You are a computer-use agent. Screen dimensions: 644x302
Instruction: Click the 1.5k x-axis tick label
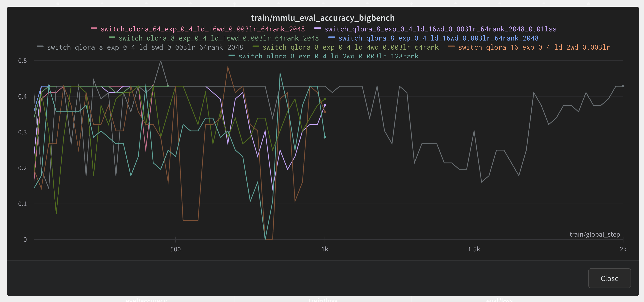(x=474, y=249)
